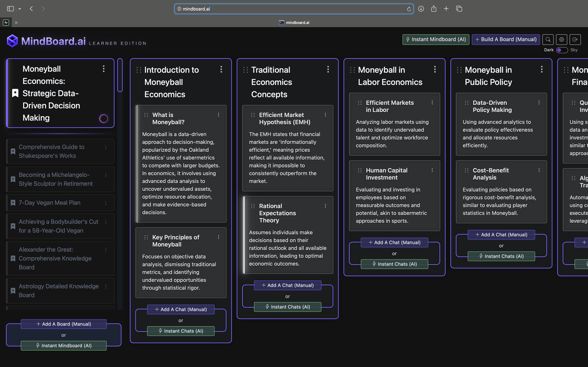Screen dimensions: 588x367
Task: Click the drag handle on the What is Moneyball? card
Action: click(x=146, y=115)
